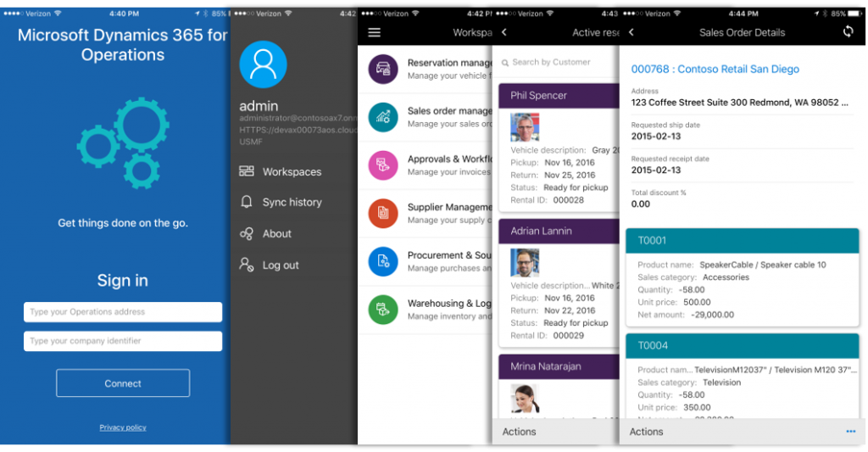Open Mrina Natarajan reservation card header
Viewport: 868px width, 452px height.
[x=559, y=366]
